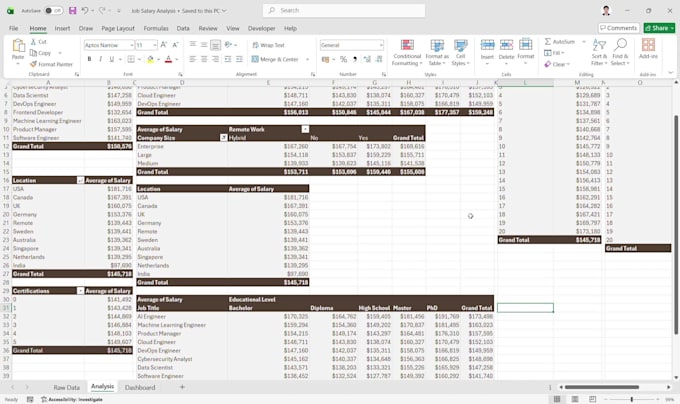Click the Search box in title bar
680x404 pixels.
pos(344,10)
